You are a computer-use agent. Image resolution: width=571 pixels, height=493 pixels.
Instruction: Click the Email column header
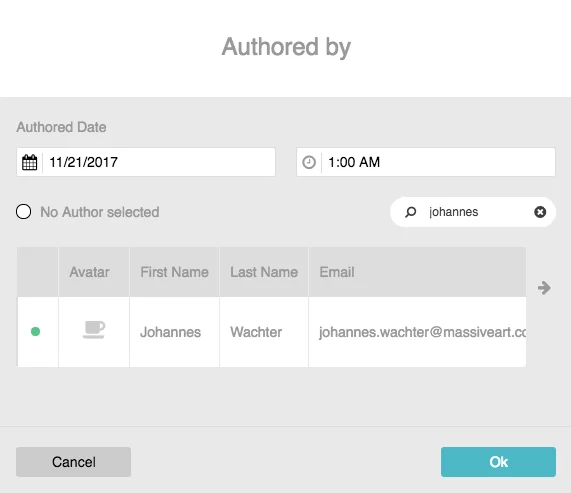[x=417, y=272]
